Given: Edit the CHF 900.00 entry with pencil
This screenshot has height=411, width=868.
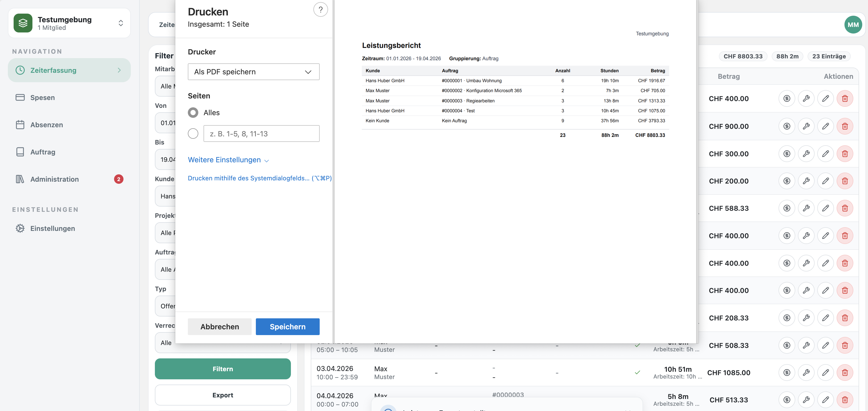Looking at the screenshot, I should [825, 126].
